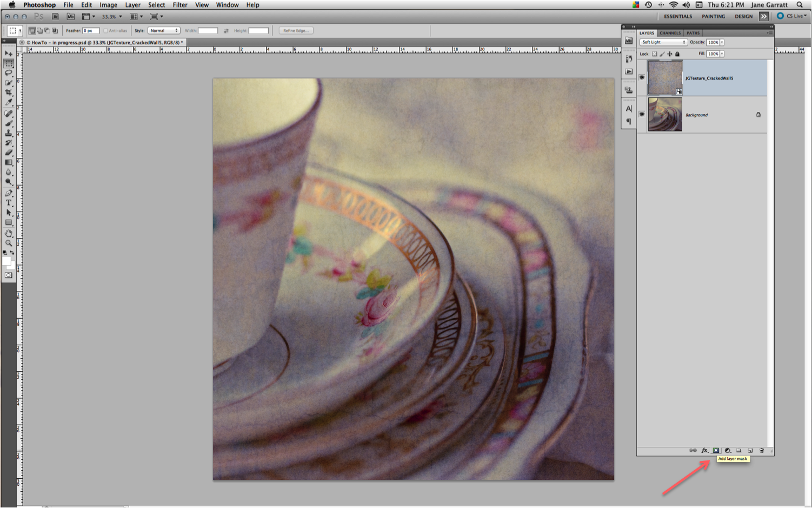812x508 pixels.
Task: Open the Soft Light blend mode dropdown
Action: coord(663,42)
